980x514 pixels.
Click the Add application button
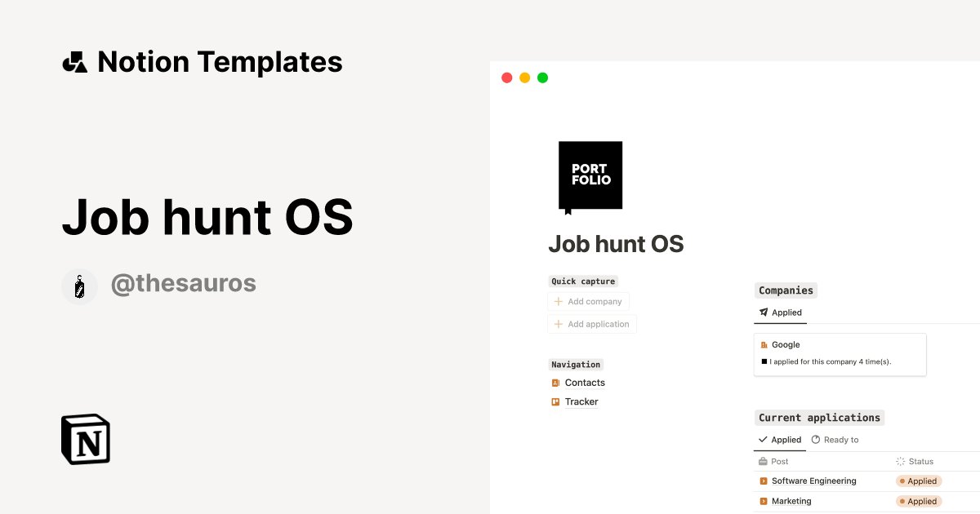591,324
